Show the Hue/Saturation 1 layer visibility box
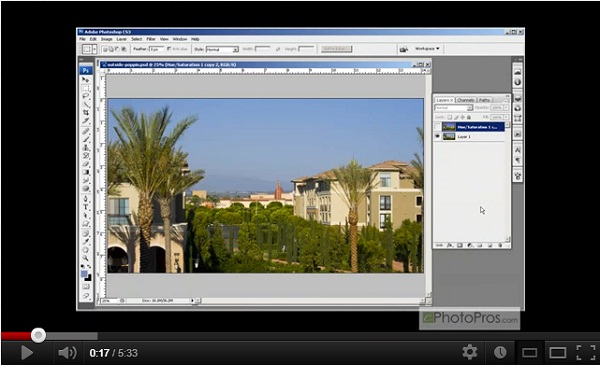Viewport: 600px width, 365px height. (x=437, y=127)
